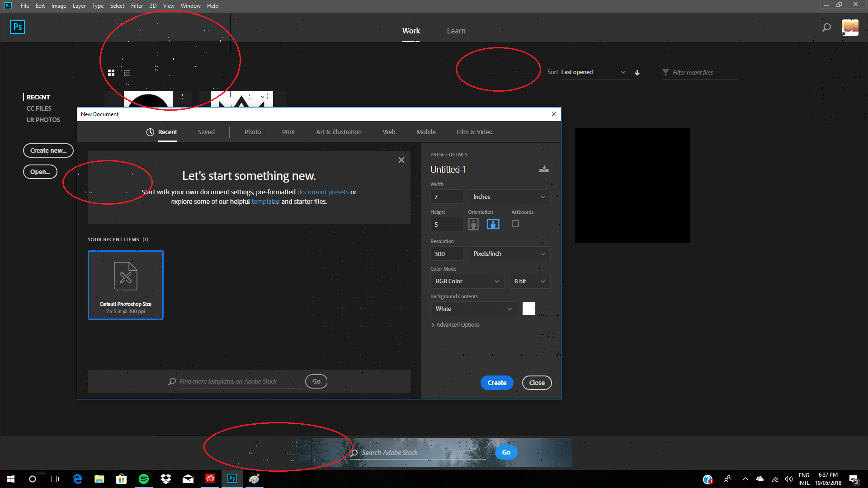The height and width of the screenshot is (488, 868).
Task: Click the grid view icon in Recent panel
Action: click(x=111, y=72)
